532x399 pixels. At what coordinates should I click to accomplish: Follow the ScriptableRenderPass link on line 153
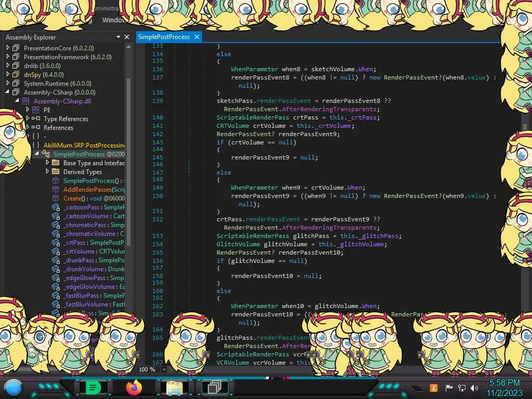click(253, 236)
